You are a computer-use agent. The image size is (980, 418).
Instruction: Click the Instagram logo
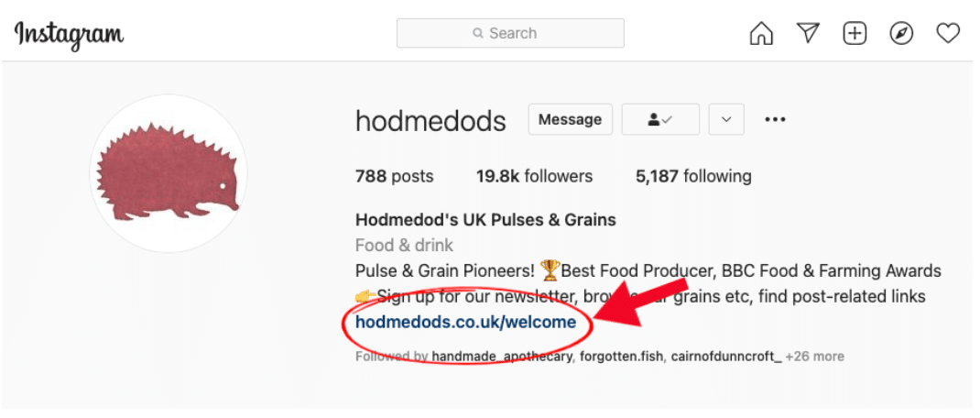click(69, 35)
